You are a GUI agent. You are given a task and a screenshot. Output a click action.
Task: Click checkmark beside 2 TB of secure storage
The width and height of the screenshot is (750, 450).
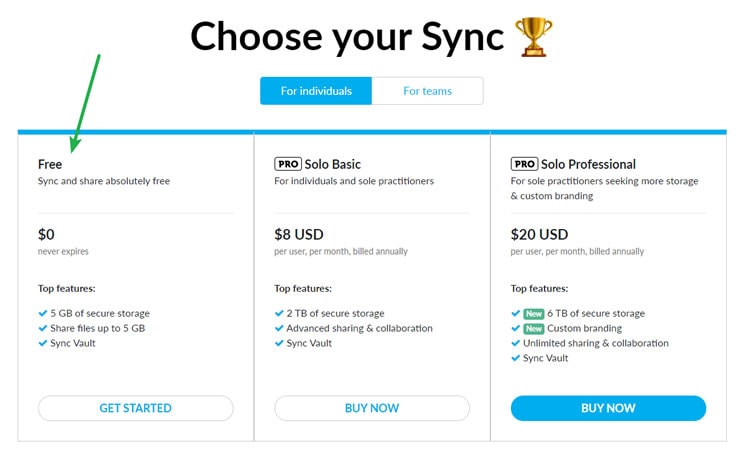(x=279, y=313)
